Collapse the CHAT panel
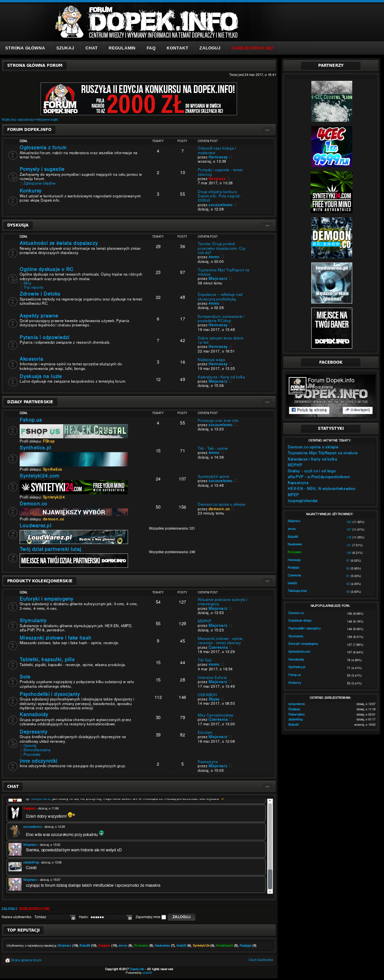The width and height of the screenshot is (384, 980). (x=267, y=786)
